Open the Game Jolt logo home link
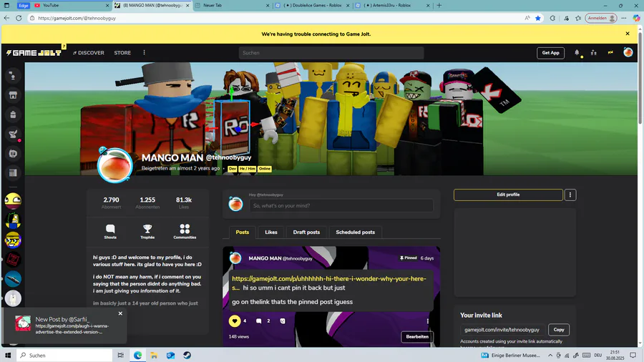644x362 pixels. 34,52
